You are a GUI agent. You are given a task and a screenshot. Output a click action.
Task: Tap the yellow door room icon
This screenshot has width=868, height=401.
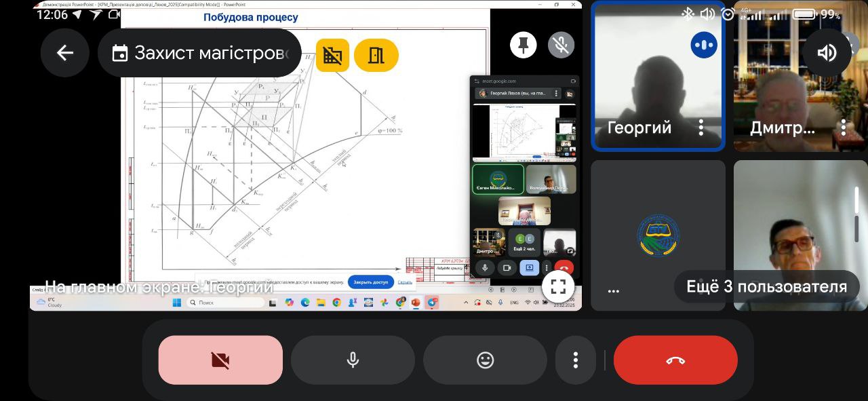pos(376,55)
